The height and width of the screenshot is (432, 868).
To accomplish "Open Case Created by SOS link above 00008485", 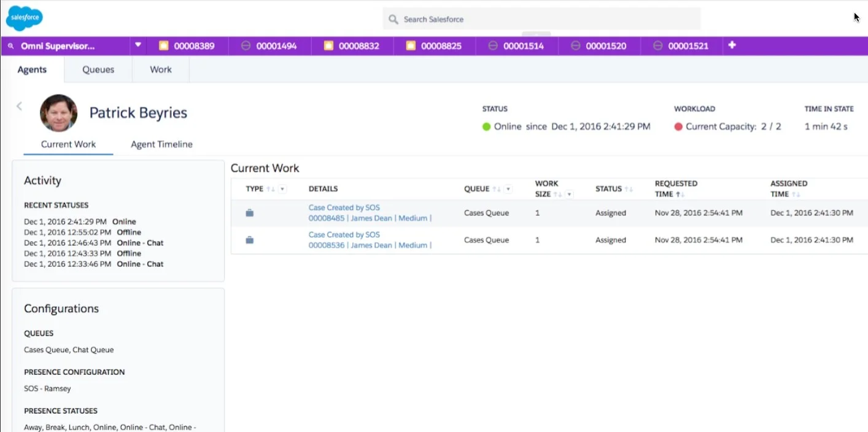I will pyautogui.click(x=344, y=208).
